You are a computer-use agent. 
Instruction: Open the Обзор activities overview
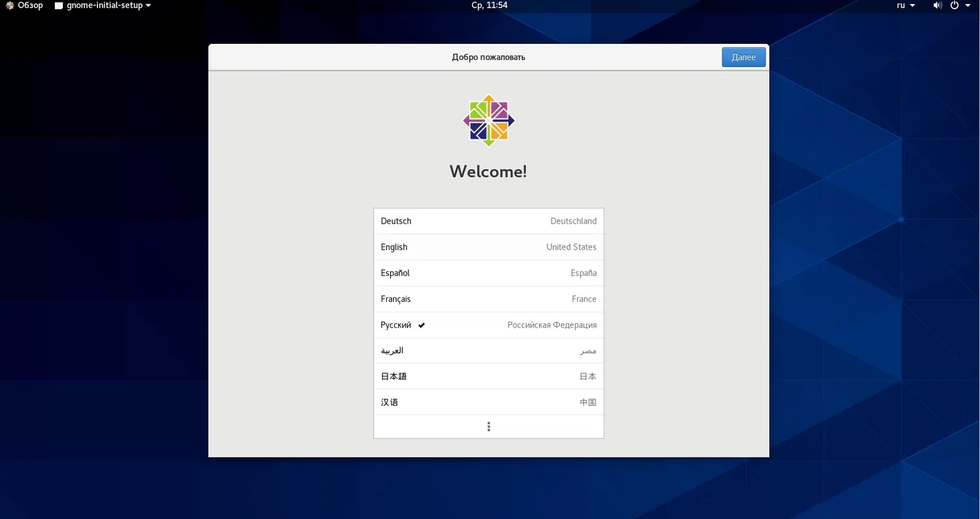24,5
